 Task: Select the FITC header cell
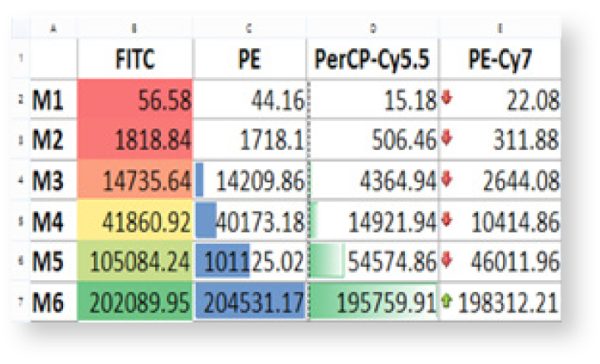135,61
